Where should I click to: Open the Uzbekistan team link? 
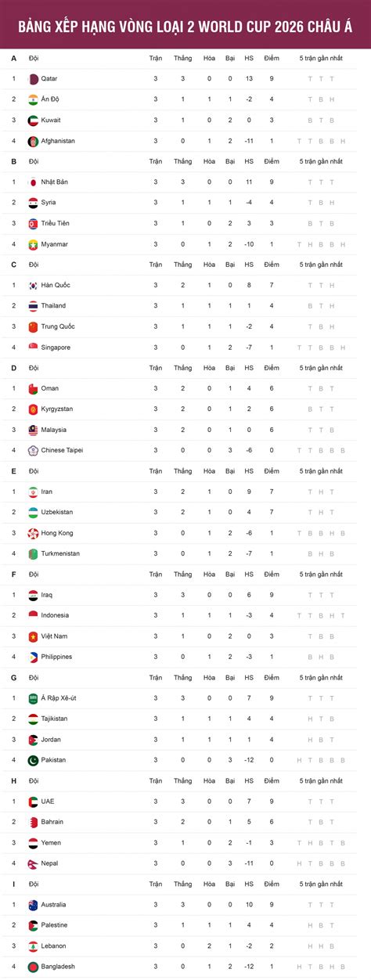click(57, 512)
